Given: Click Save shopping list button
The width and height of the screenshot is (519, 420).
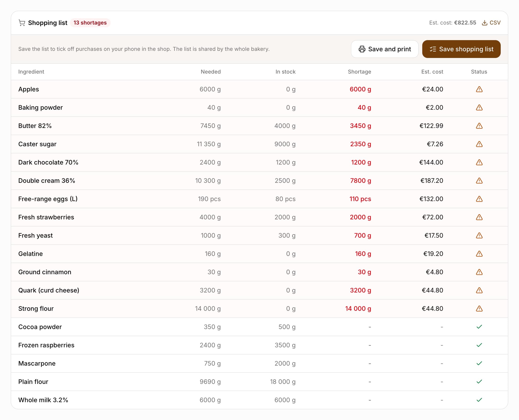Looking at the screenshot, I should [461, 49].
